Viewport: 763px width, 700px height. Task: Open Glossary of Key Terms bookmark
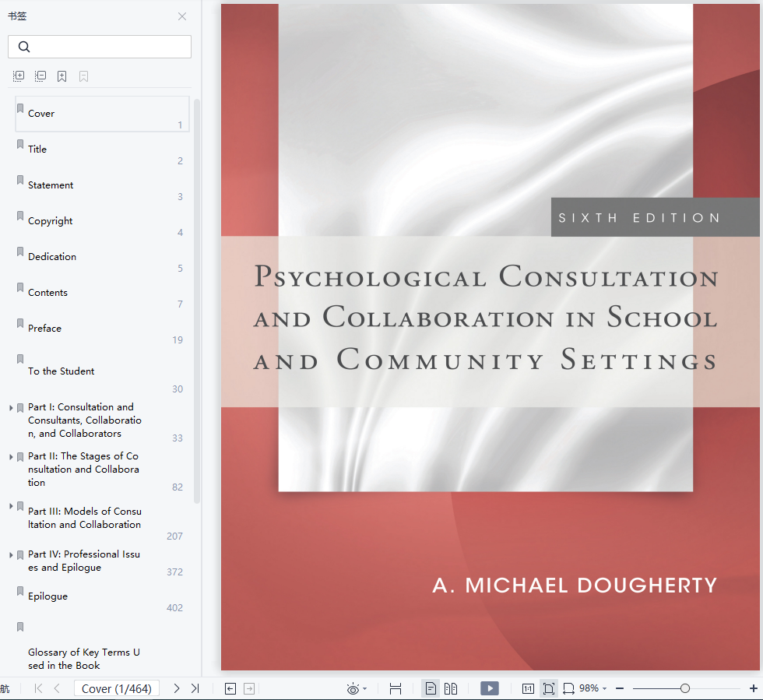point(84,659)
